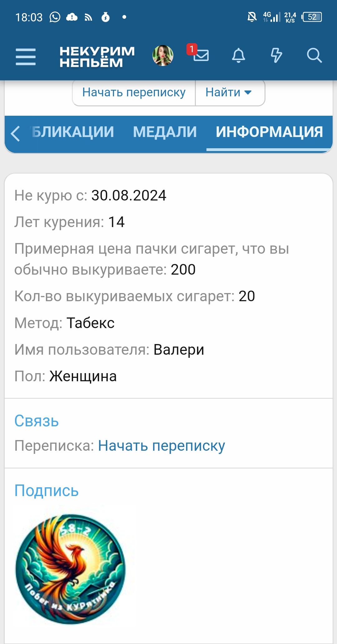Tap the battery indicator in status bar
337x644 pixels.
tap(312, 17)
